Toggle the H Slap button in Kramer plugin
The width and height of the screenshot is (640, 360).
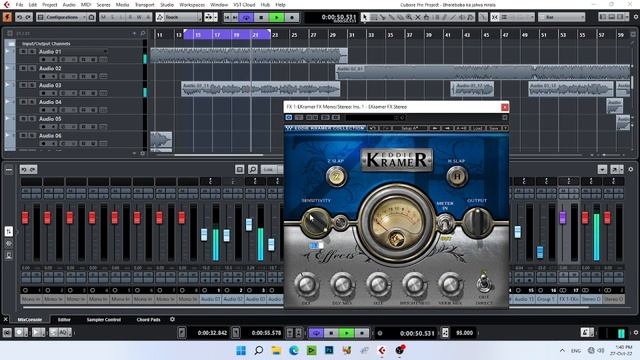[456, 177]
